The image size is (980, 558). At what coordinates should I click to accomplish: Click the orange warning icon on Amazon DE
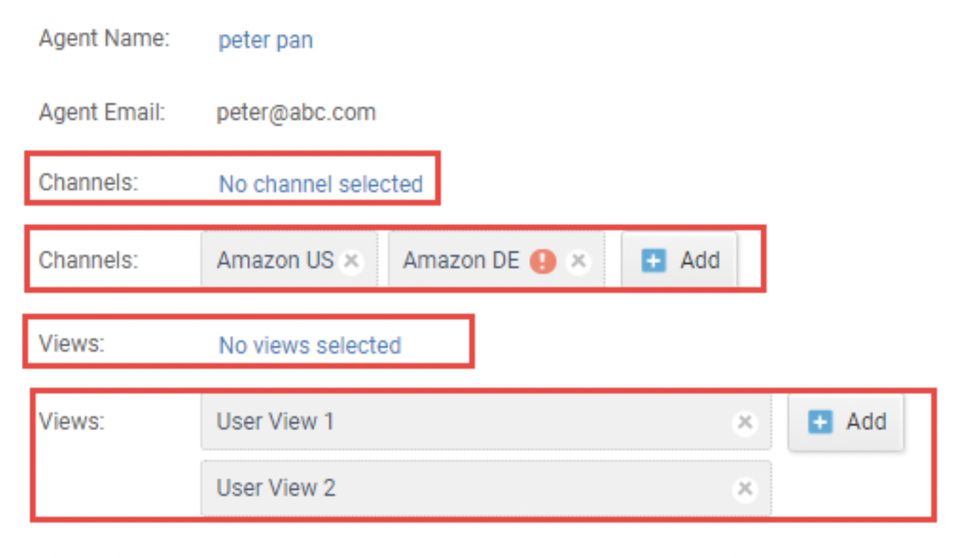pos(542,261)
